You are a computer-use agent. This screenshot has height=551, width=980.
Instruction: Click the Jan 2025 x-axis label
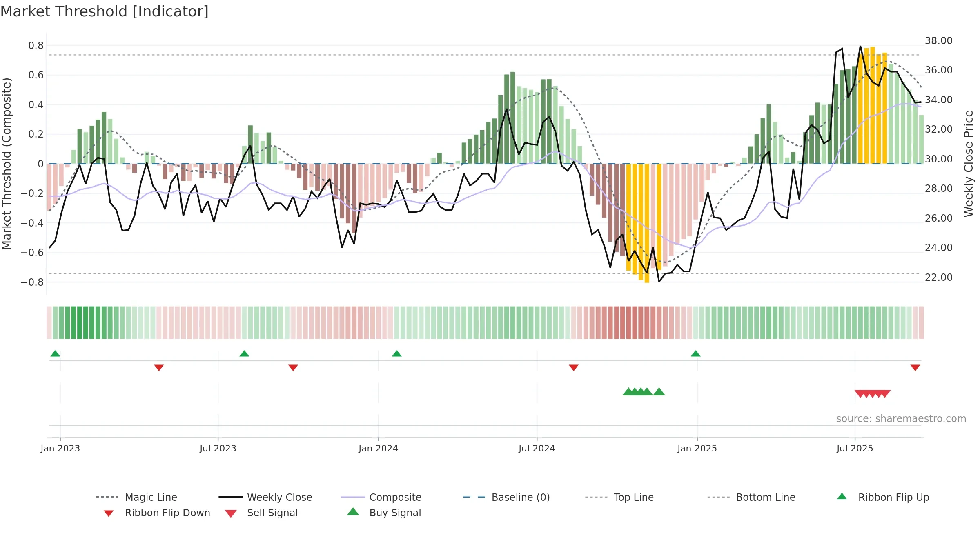[697, 448]
